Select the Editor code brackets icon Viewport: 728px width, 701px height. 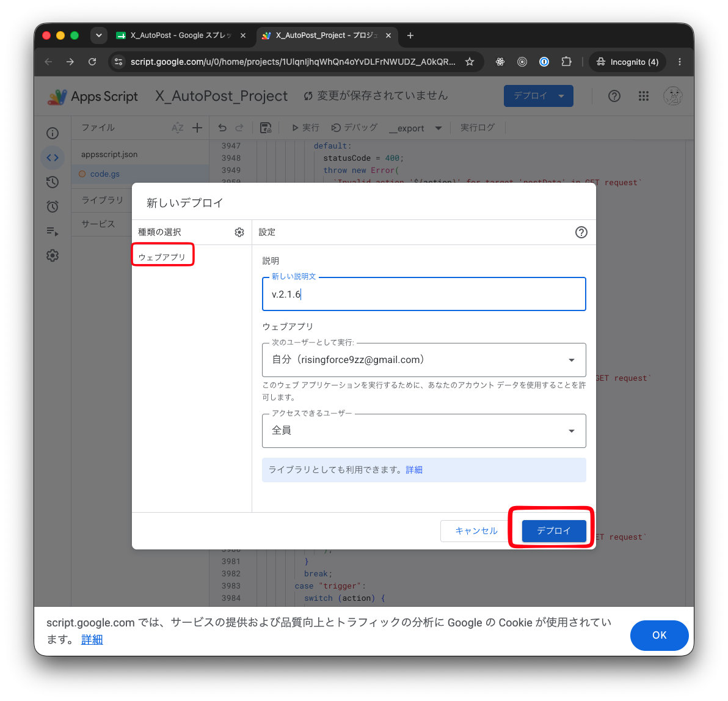53,158
